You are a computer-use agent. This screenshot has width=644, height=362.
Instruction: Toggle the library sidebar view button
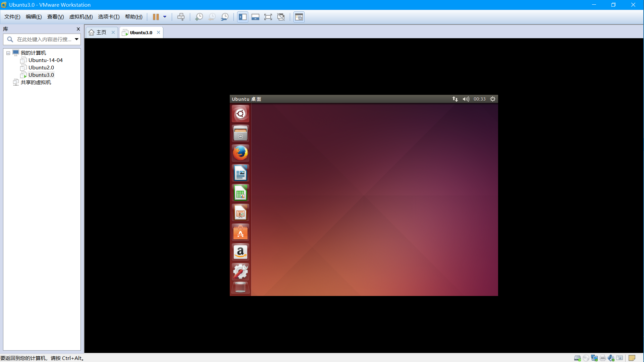(243, 17)
